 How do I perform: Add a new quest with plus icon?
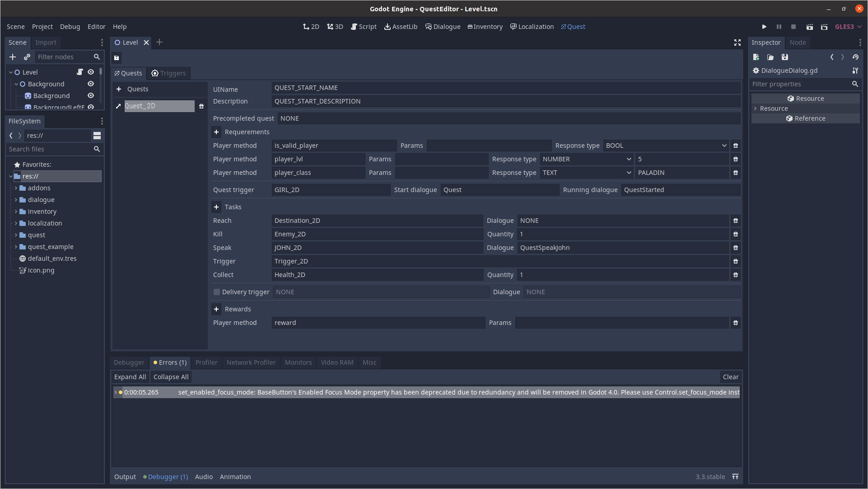pyautogui.click(x=119, y=89)
